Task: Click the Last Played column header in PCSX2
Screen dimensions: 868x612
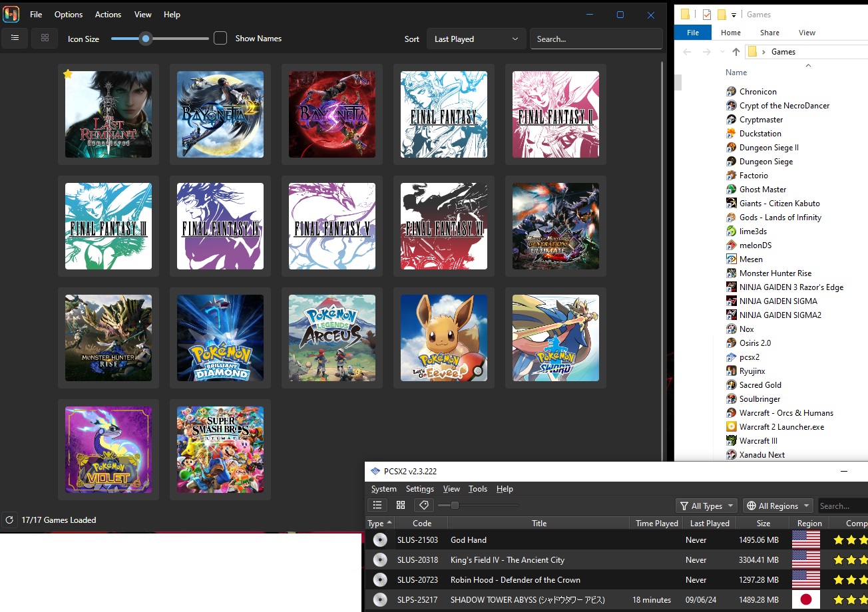Action: coord(710,524)
